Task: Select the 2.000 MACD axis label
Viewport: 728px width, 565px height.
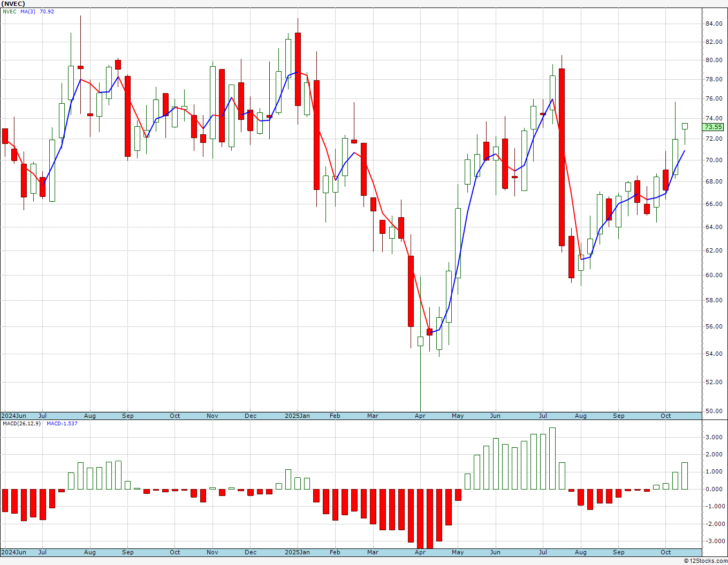Action: tap(715, 454)
